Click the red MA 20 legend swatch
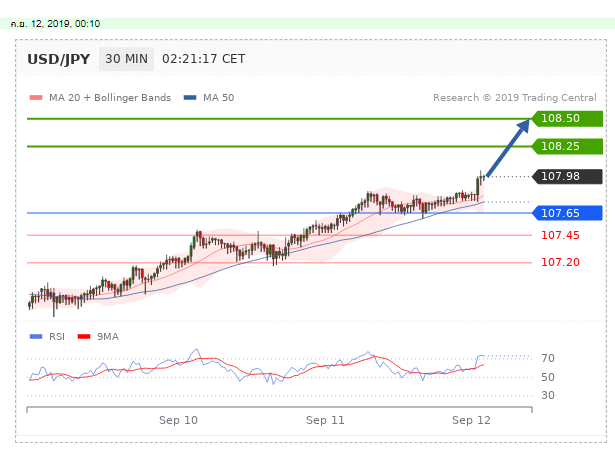 coord(36,98)
